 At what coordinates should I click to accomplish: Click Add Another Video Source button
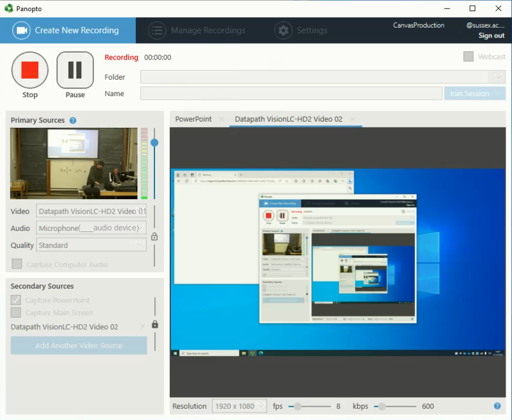tap(79, 346)
